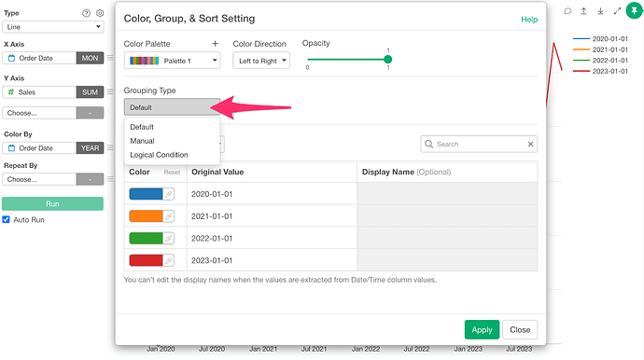
Task: Click the green pin icon
Action: pyautogui.click(x=634, y=10)
